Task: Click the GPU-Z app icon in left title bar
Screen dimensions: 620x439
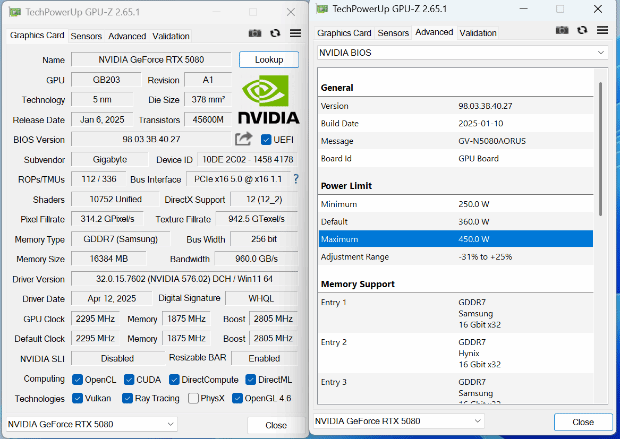Action: [x=15, y=12]
